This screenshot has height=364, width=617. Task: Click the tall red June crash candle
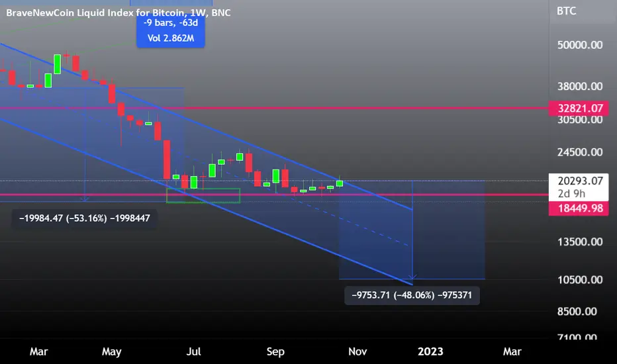(x=167, y=159)
